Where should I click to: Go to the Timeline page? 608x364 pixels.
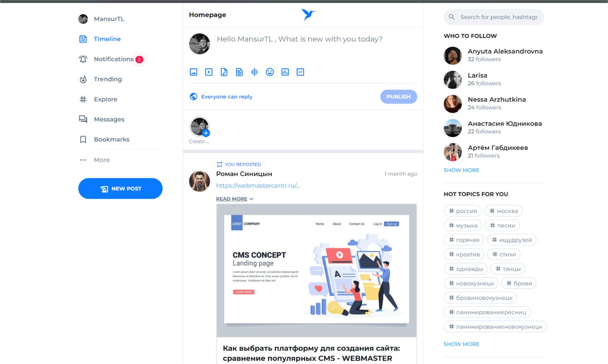100,39
